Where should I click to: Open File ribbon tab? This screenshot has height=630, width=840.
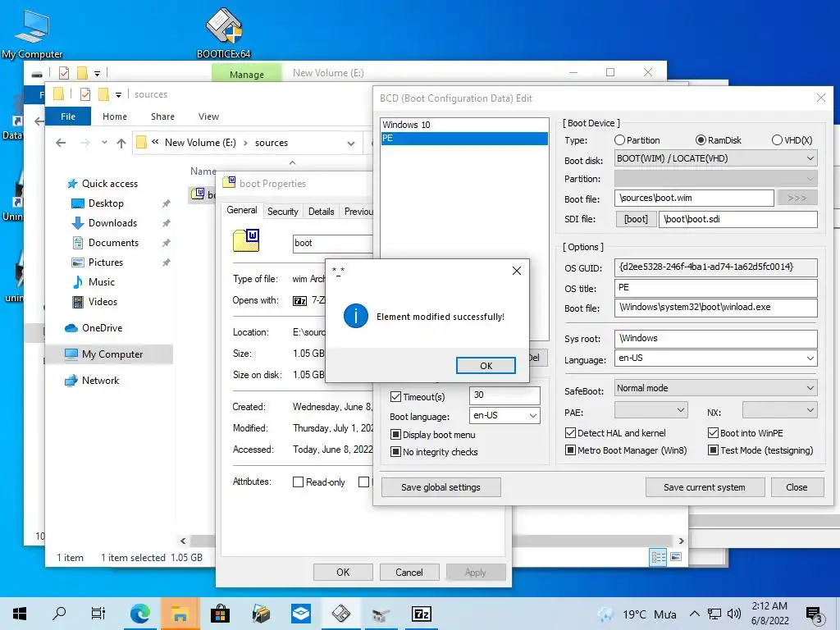68,116
